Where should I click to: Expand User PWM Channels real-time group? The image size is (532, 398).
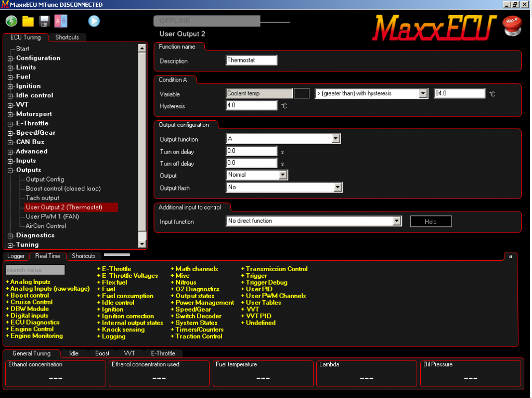(x=274, y=296)
